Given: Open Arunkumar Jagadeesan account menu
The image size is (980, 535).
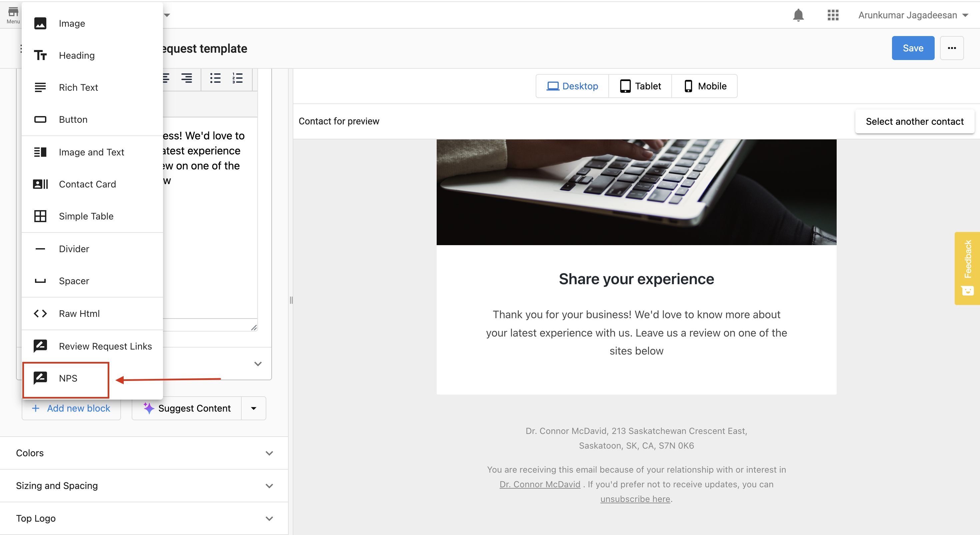Looking at the screenshot, I should (913, 15).
